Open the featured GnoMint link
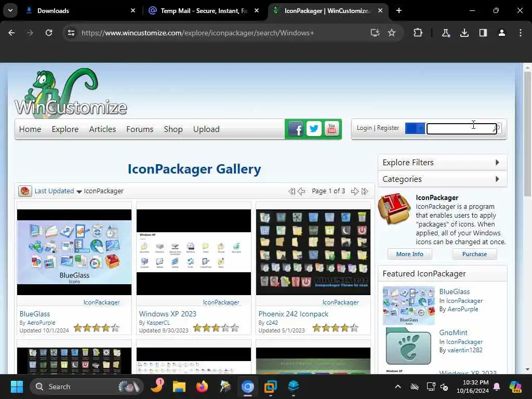 tap(453, 332)
